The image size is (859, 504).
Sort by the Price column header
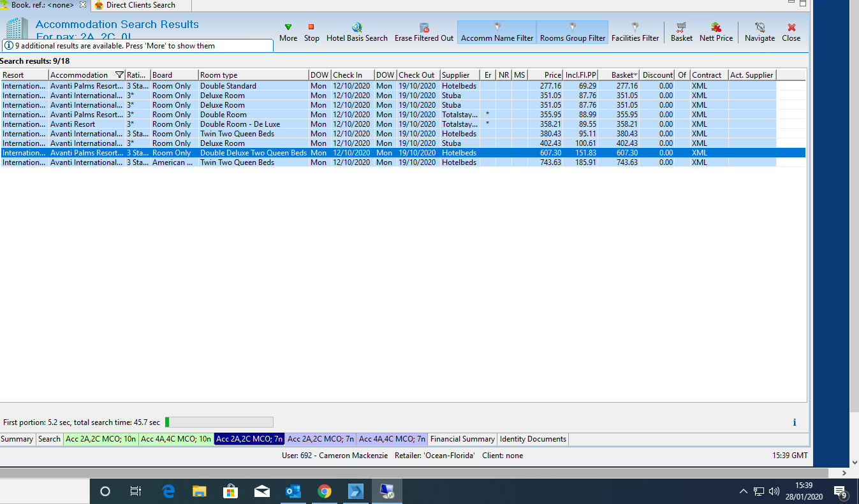545,75
